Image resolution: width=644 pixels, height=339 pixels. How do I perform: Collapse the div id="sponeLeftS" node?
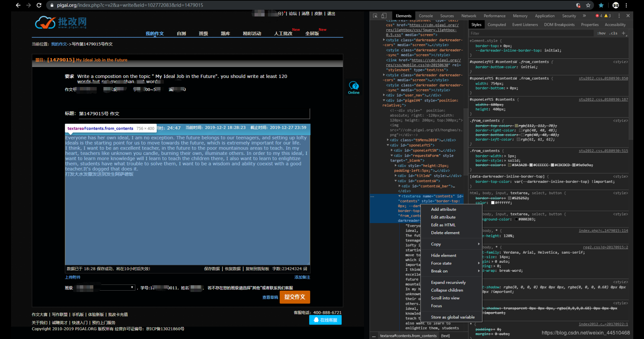click(x=388, y=145)
